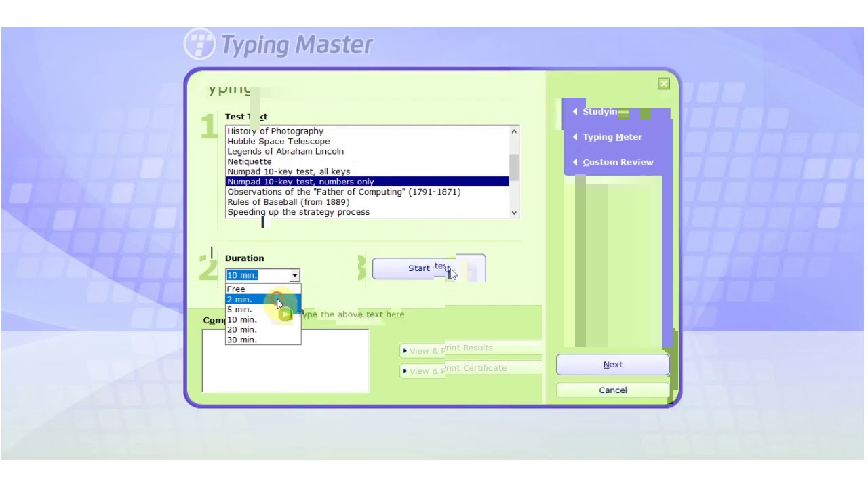Select 'Observations of the Father of Computing'
Viewport: 868px width, 488px height.
pyautogui.click(x=367, y=192)
